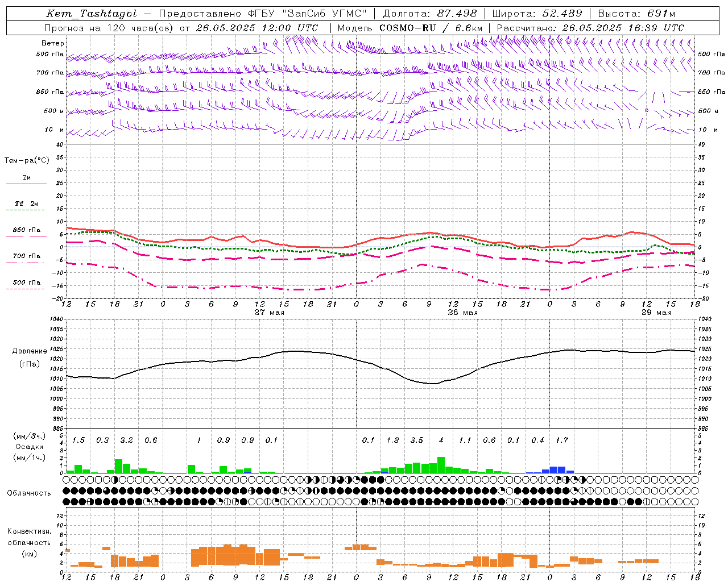
Task: Click the Облачность cloud cover label
Action: click(29, 493)
